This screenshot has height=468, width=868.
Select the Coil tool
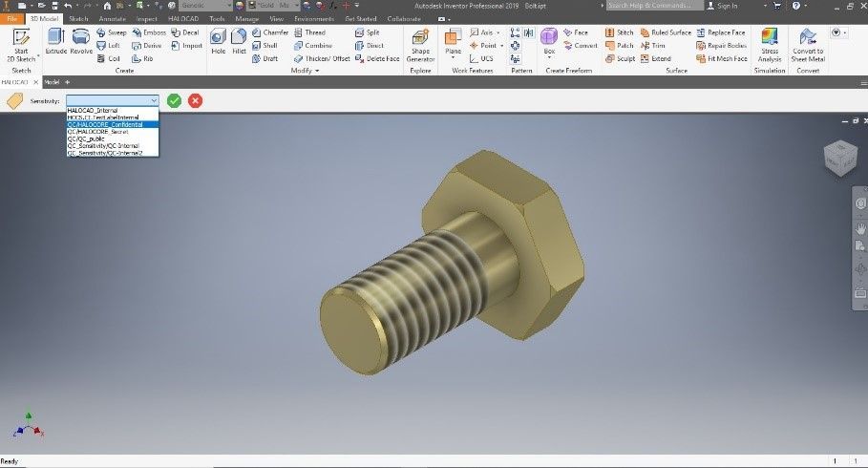point(109,58)
